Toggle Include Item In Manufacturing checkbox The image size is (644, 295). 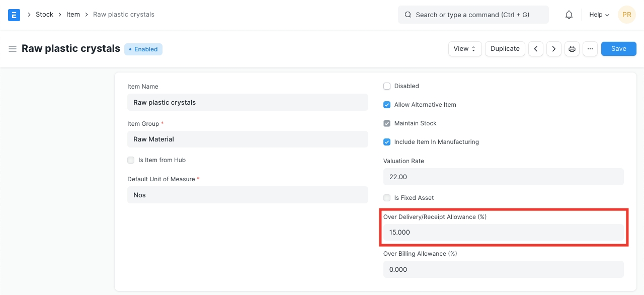(387, 142)
